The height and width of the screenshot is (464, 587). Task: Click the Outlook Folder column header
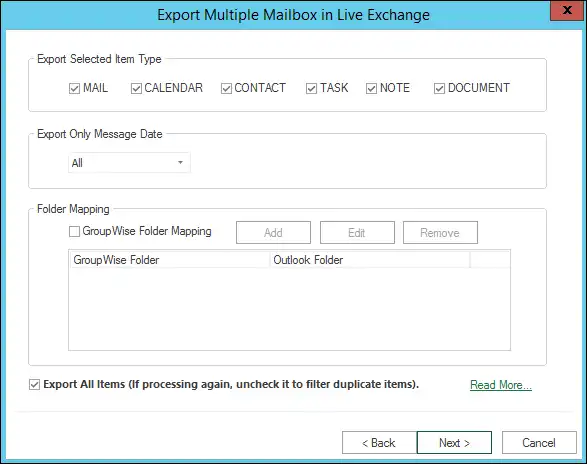tap(370, 260)
